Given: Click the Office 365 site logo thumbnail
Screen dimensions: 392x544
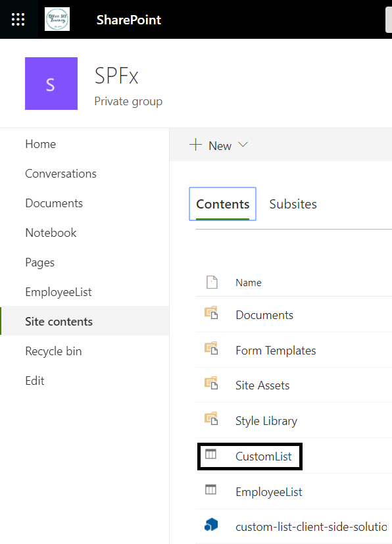Looking at the screenshot, I should point(57,19).
